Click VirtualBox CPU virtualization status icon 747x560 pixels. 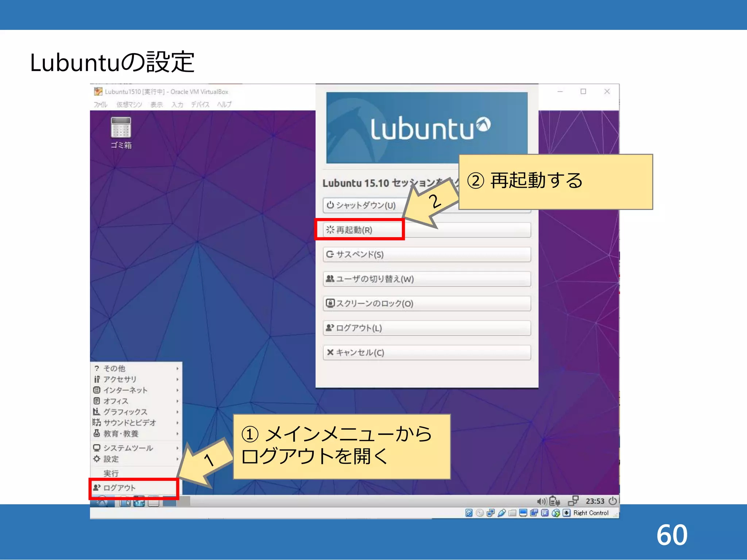click(x=545, y=513)
